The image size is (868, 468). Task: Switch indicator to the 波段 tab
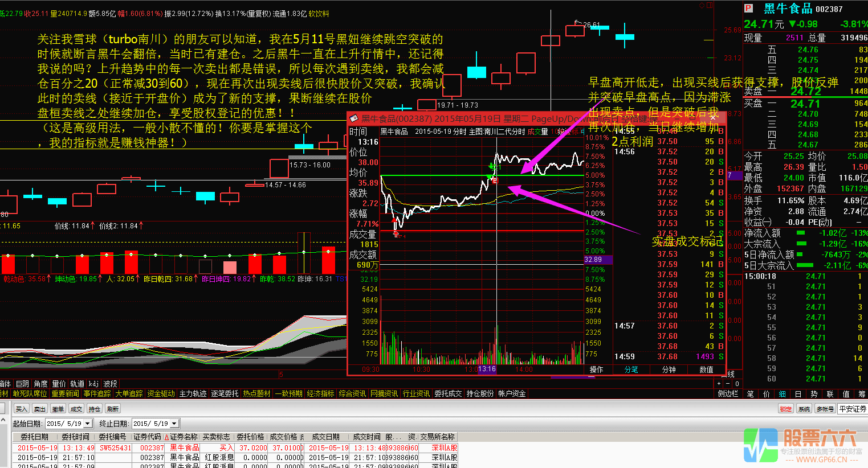(110, 384)
